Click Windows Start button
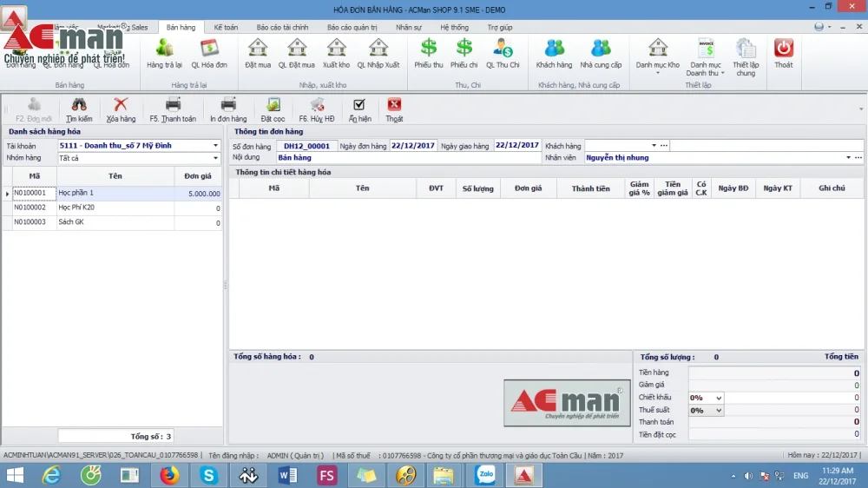The width and height of the screenshot is (868, 488). pos(15,475)
